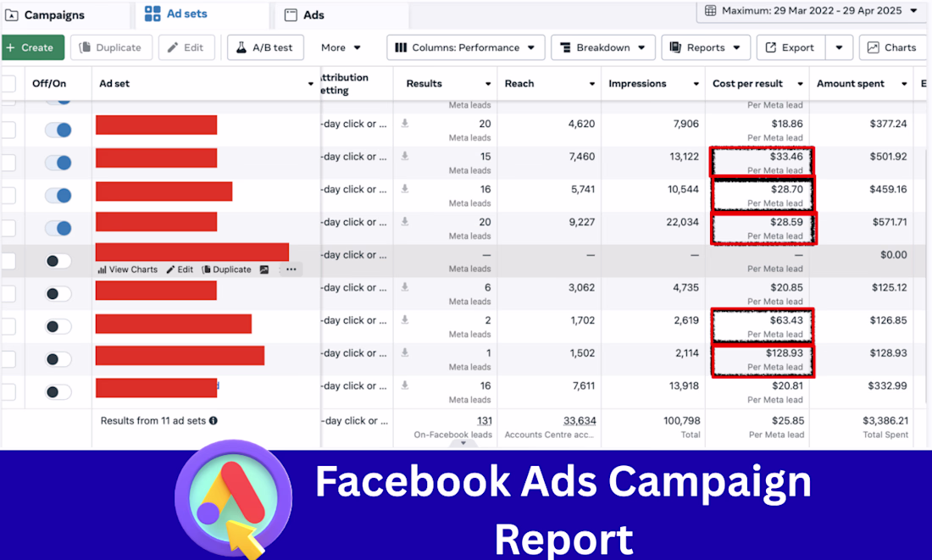Screen dimensions: 932x560
Task: Click download icon beside 1 Meta lead
Action: pyautogui.click(x=404, y=352)
